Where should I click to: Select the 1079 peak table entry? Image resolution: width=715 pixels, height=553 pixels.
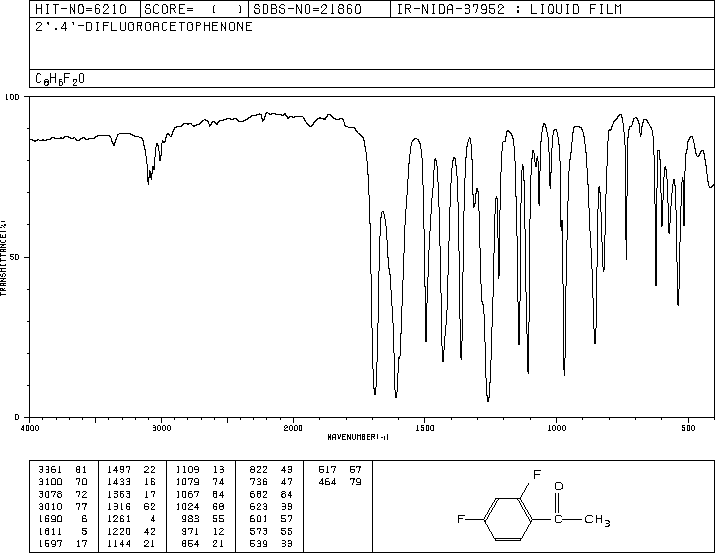200,482
